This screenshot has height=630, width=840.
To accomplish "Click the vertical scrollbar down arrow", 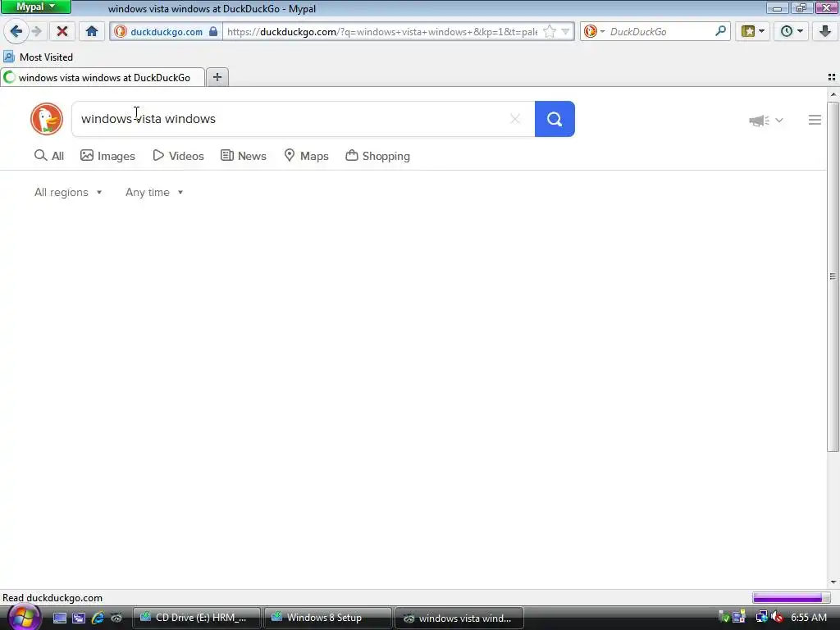I will coord(833,582).
